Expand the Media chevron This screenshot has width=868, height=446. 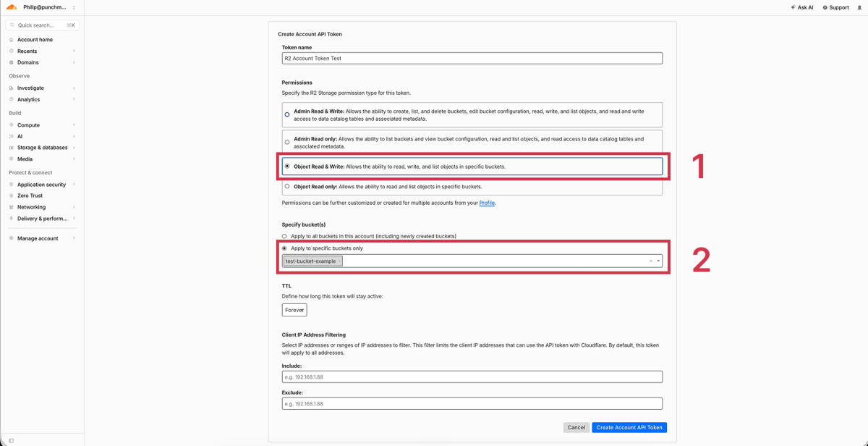(x=74, y=159)
